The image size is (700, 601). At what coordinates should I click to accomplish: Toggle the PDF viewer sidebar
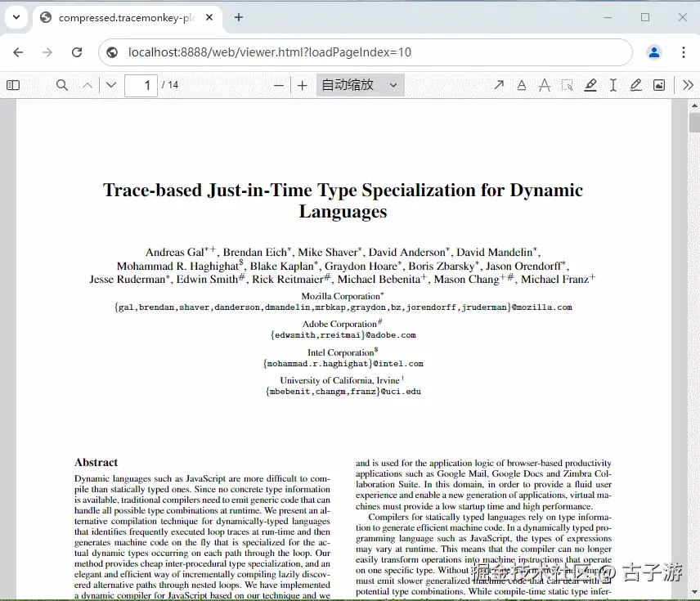(13, 85)
